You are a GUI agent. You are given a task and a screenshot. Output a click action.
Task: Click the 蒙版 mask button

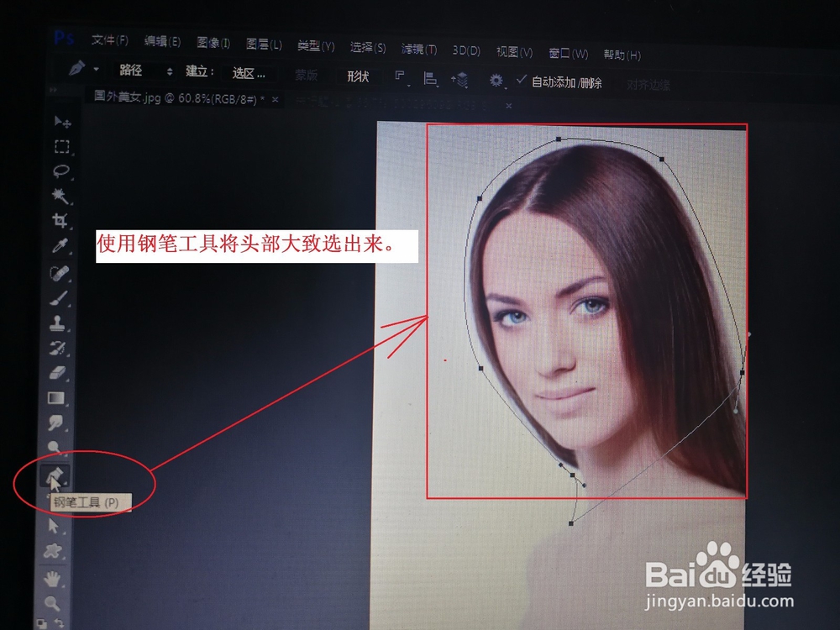click(x=306, y=75)
